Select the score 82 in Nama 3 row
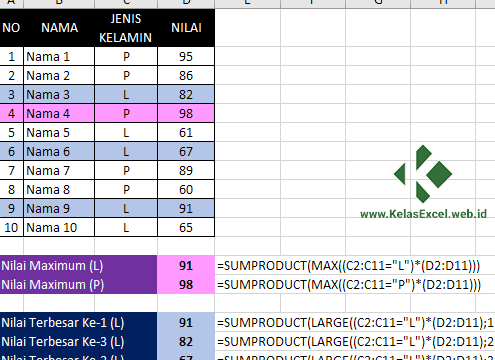 pyautogui.click(x=186, y=94)
